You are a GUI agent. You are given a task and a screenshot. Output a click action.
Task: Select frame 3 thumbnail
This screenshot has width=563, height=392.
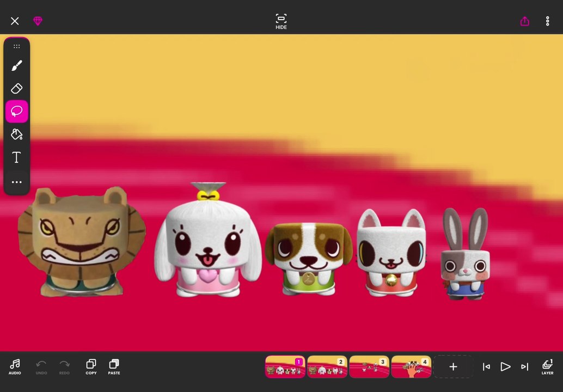coord(369,366)
